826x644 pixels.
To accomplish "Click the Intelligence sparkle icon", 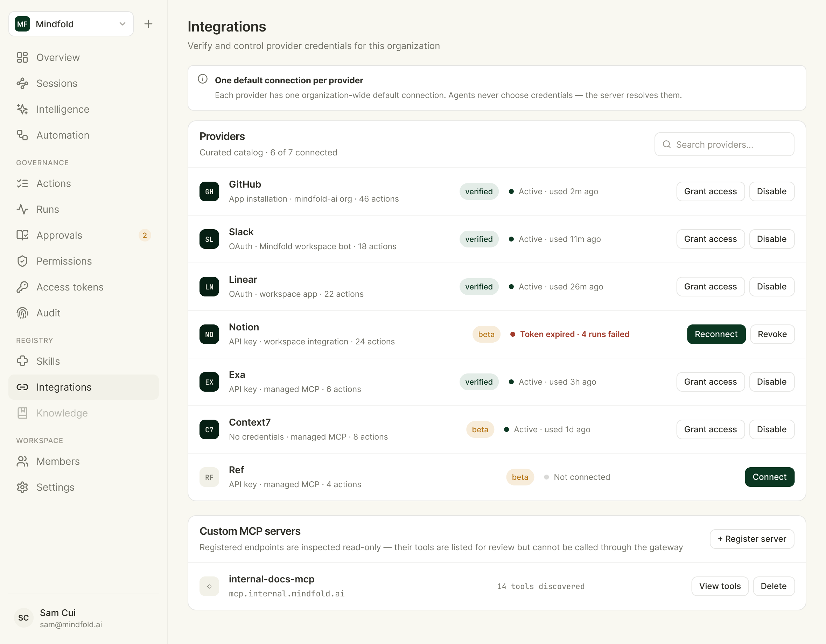I will (22, 109).
